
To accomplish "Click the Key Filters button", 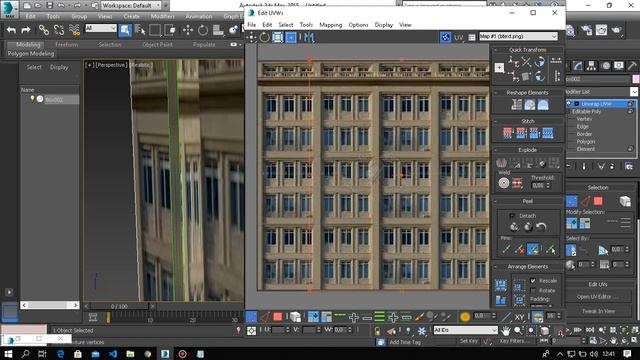I will pos(514,341).
